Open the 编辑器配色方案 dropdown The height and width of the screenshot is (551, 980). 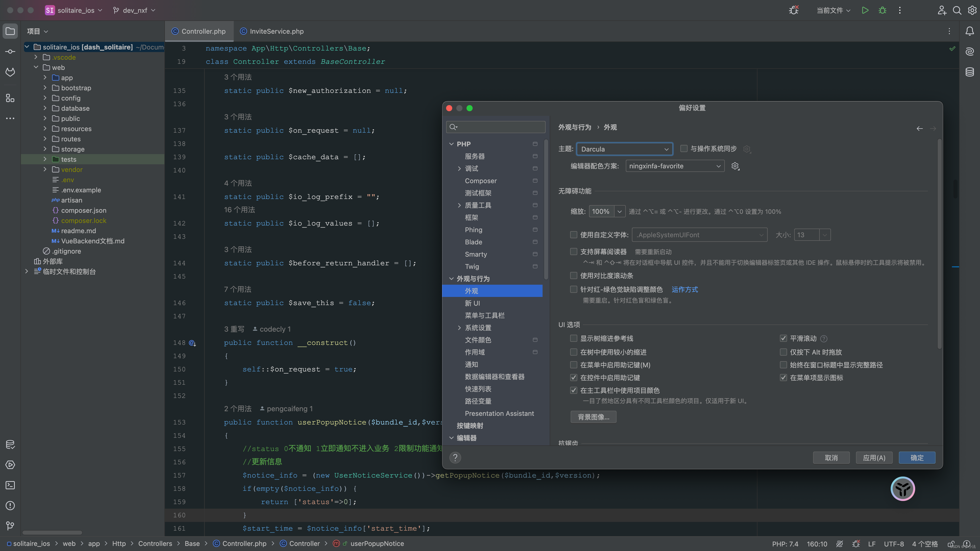pos(675,166)
